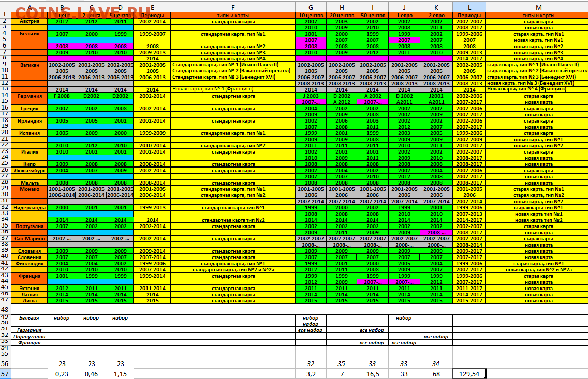588x379 pixels.
Task: Click the cell with value 3,2
Action: click(x=311, y=374)
